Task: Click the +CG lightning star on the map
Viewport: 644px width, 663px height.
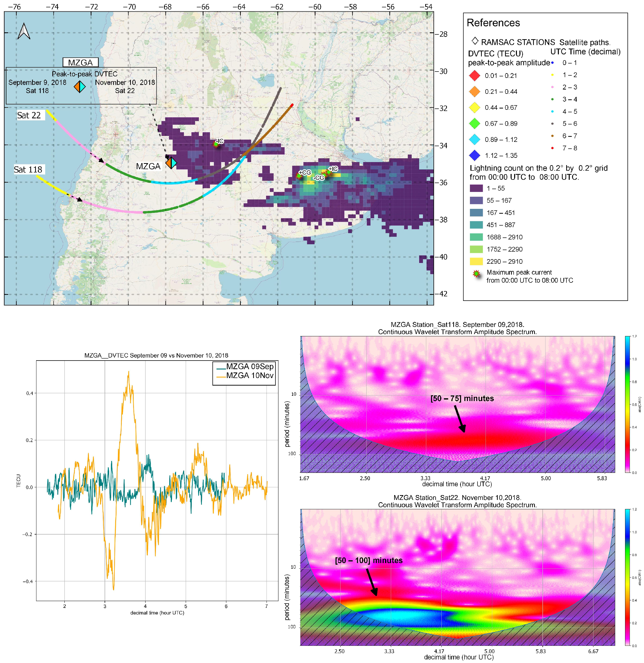Action: tap(299, 176)
